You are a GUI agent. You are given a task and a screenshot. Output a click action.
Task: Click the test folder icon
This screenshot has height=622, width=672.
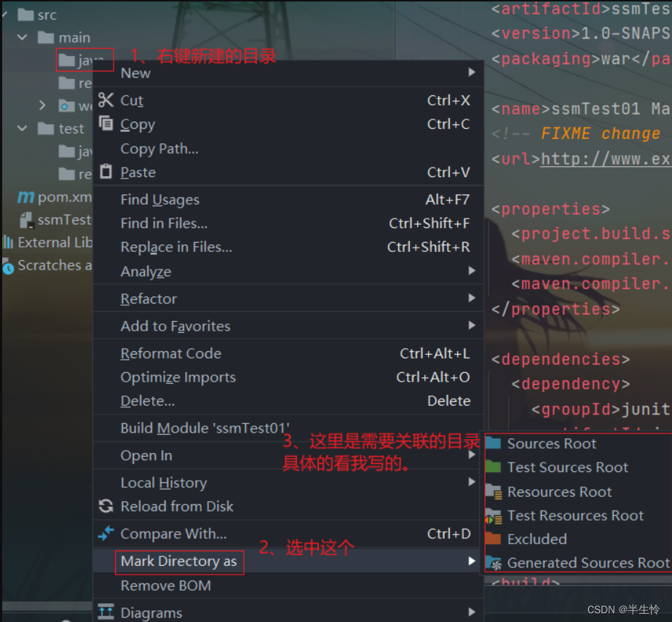pyautogui.click(x=46, y=128)
